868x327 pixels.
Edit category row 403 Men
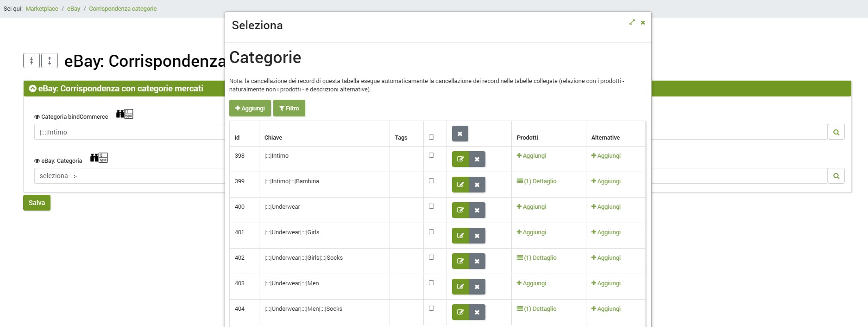click(460, 287)
